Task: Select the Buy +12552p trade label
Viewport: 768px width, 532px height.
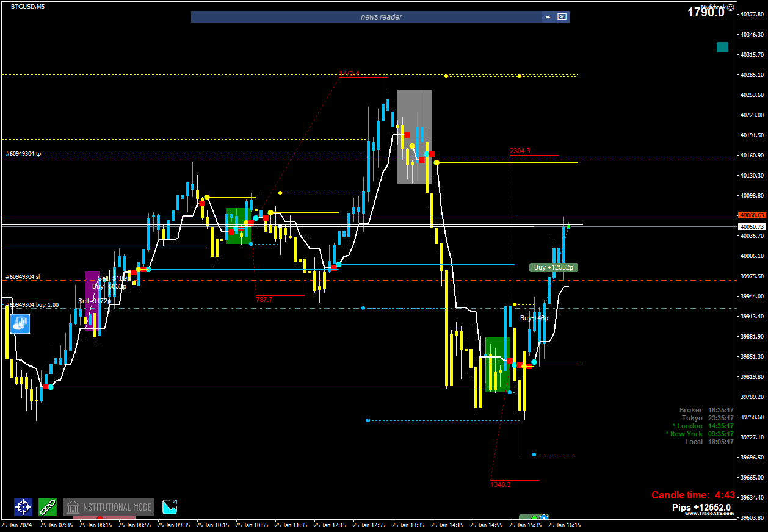Action: (x=553, y=267)
